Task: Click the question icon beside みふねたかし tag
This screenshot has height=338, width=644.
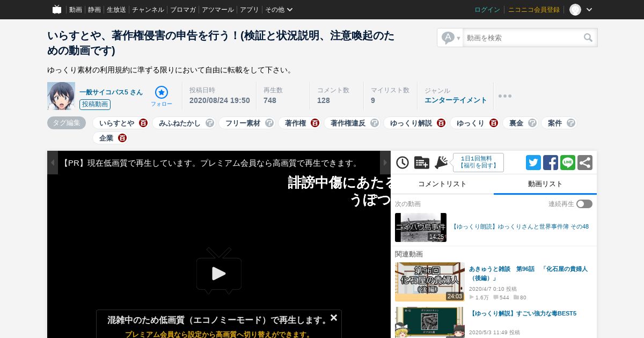Action: [210, 123]
